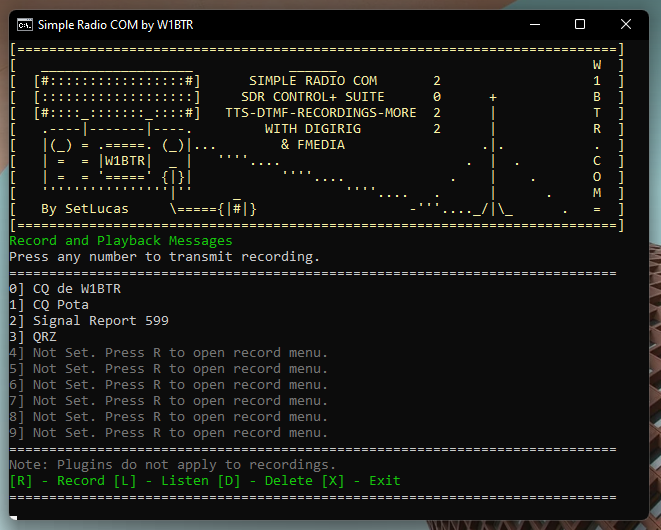Image resolution: width=661 pixels, height=530 pixels.
Task: Minimize the Simple Radio COM window
Action: (x=535, y=24)
